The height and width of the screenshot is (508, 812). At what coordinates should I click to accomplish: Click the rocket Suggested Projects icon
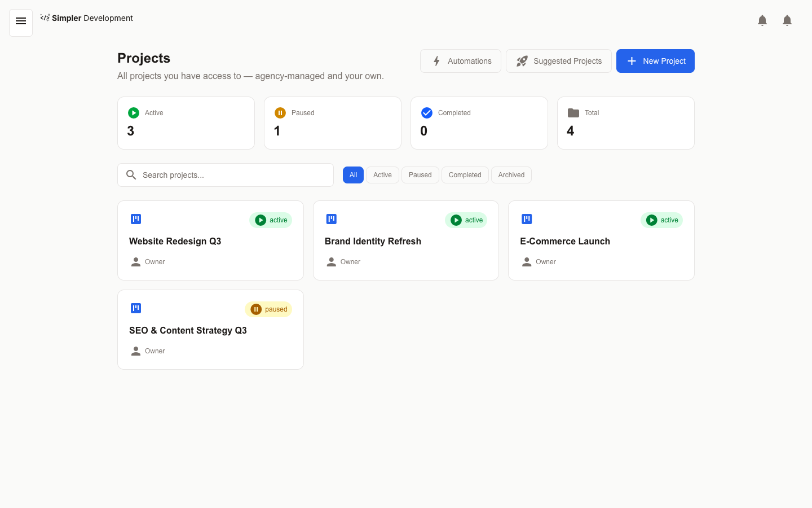click(x=522, y=61)
